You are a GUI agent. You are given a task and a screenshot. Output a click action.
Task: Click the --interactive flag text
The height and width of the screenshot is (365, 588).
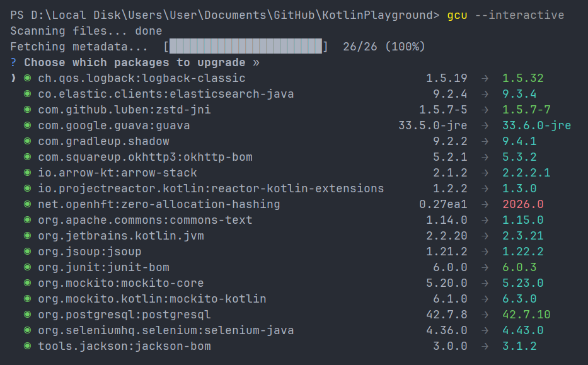pyautogui.click(x=519, y=15)
